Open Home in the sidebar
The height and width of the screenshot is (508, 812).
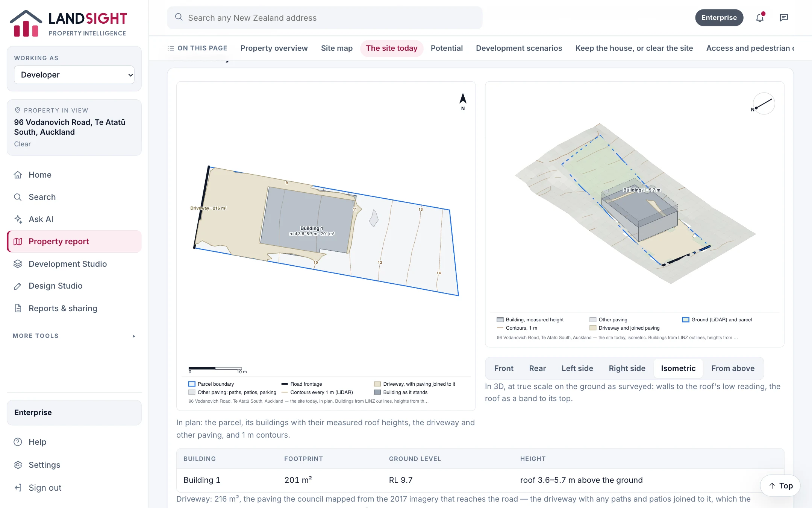(74, 175)
